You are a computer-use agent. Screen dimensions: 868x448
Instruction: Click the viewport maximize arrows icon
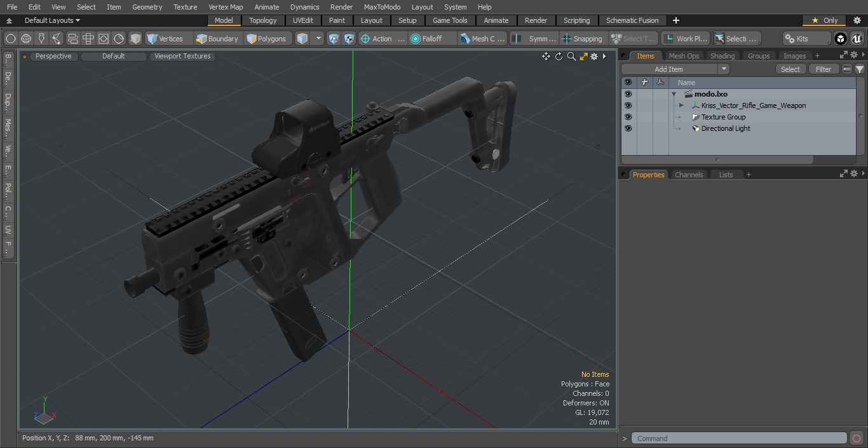pyautogui.click(x=583, y=57)
